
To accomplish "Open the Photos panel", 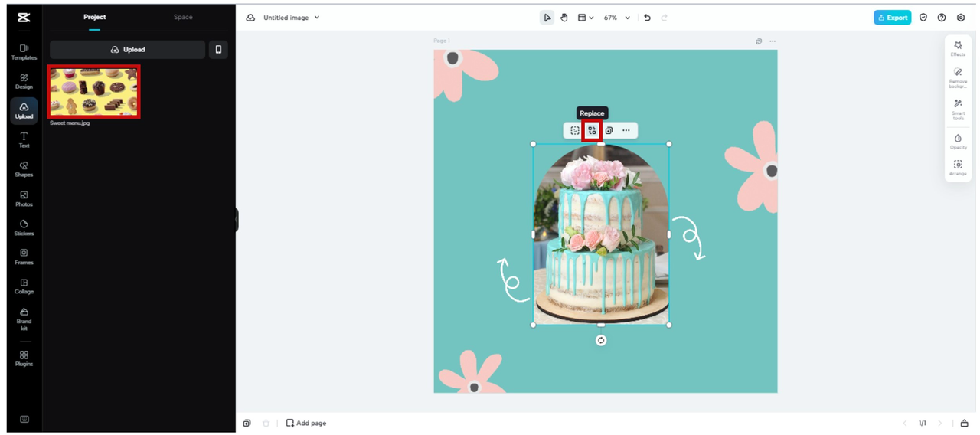I will pyautogui.click(x=24, y=199).
